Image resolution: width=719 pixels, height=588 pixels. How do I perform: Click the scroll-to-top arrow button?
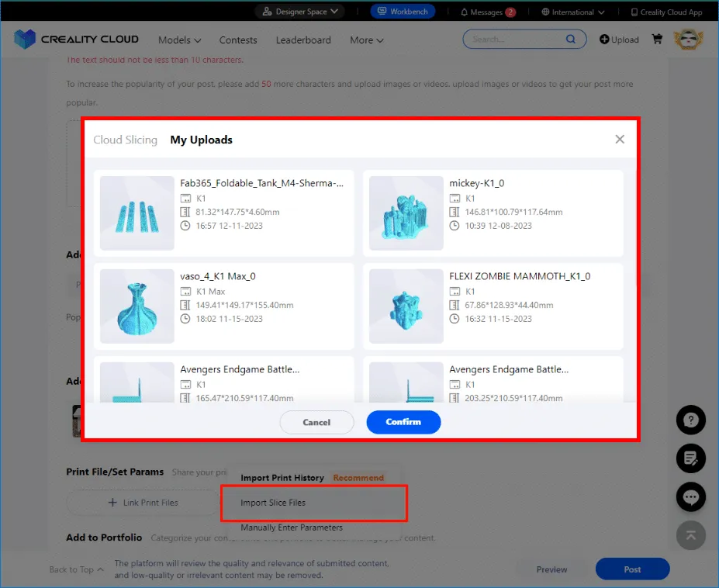[x=691, y=535]
